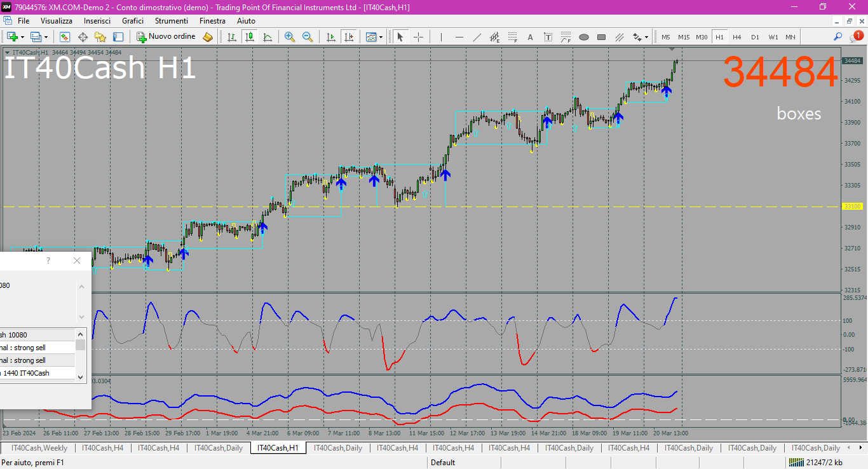Zoom out on the chart
The height and width of the screenshot is (469, 868).
tap(308, 37)
